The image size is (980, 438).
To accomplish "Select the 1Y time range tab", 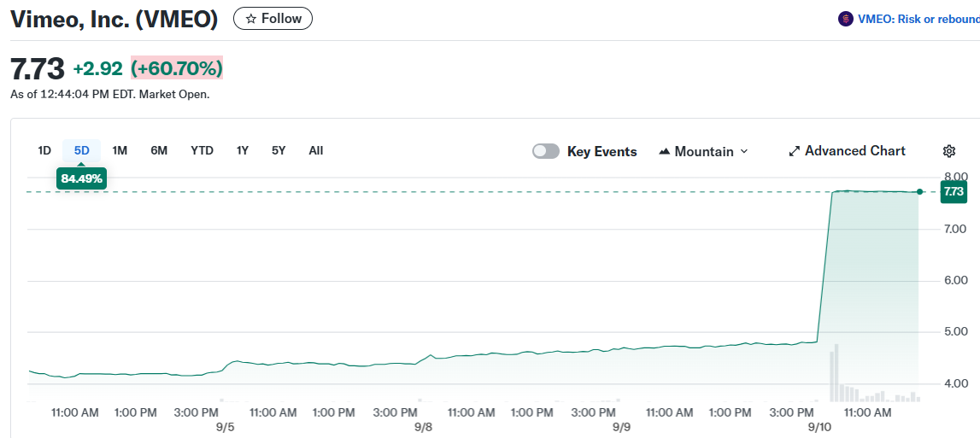I will (x=243, y=150).
